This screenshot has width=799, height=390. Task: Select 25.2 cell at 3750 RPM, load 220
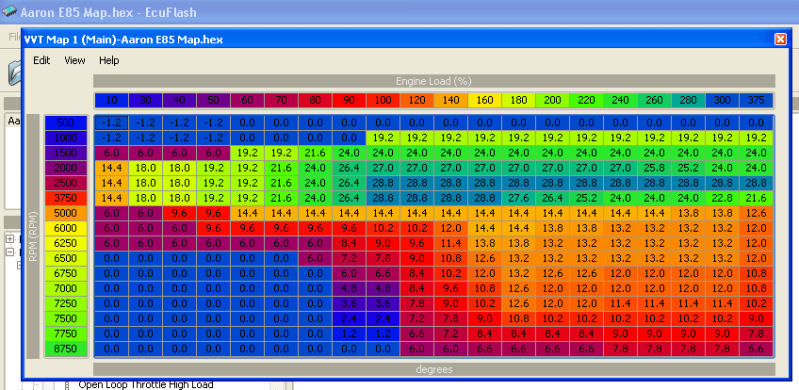pos(587,198)
